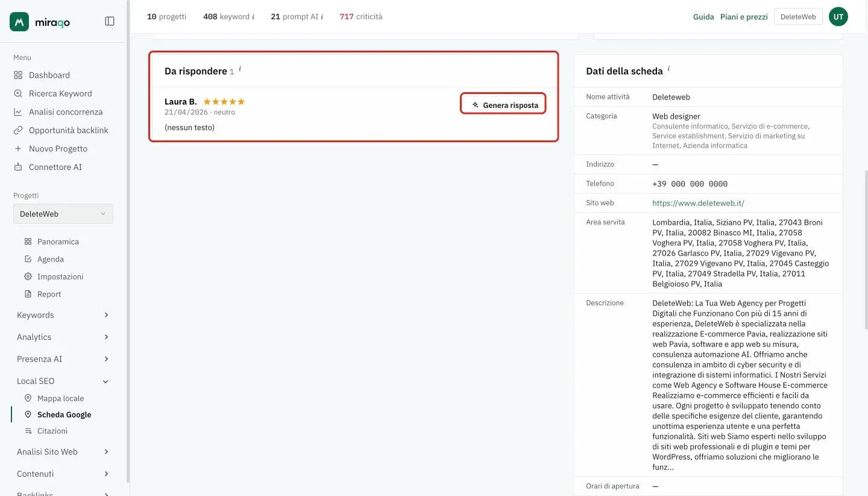868x496 pixels.
Task: Click the review date 21/04/2026 · neutro
Action: point(200,112)
